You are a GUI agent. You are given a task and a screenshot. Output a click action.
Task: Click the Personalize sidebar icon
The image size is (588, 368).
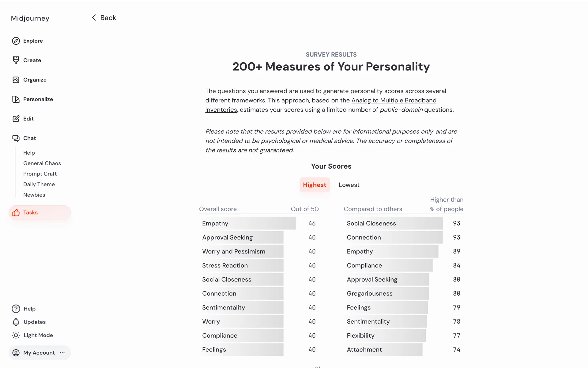click(x=16, y=99)
